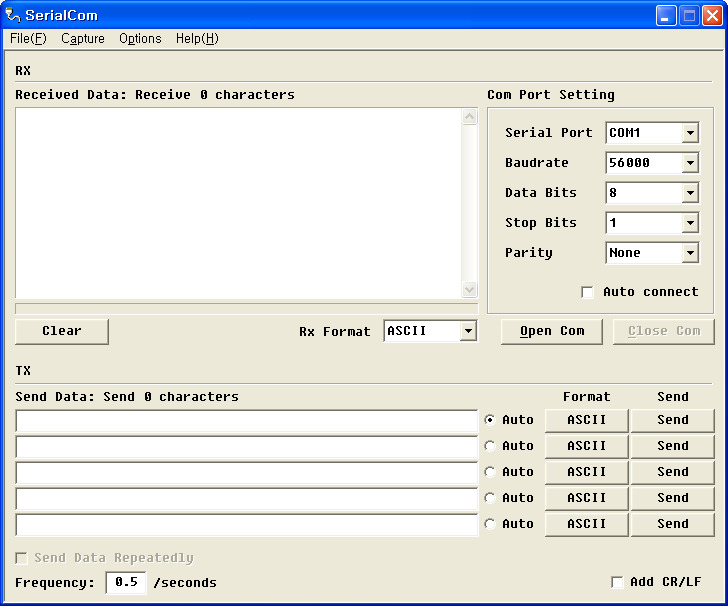Enable the Auto connect checkbox

click(x=587, y=292)
